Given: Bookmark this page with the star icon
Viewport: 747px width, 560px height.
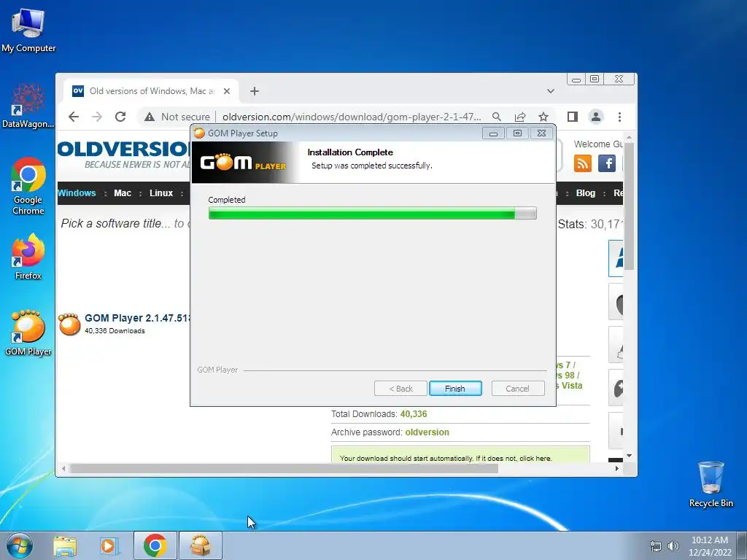Looking at the screenshot, I should click(x=543, y=117).
